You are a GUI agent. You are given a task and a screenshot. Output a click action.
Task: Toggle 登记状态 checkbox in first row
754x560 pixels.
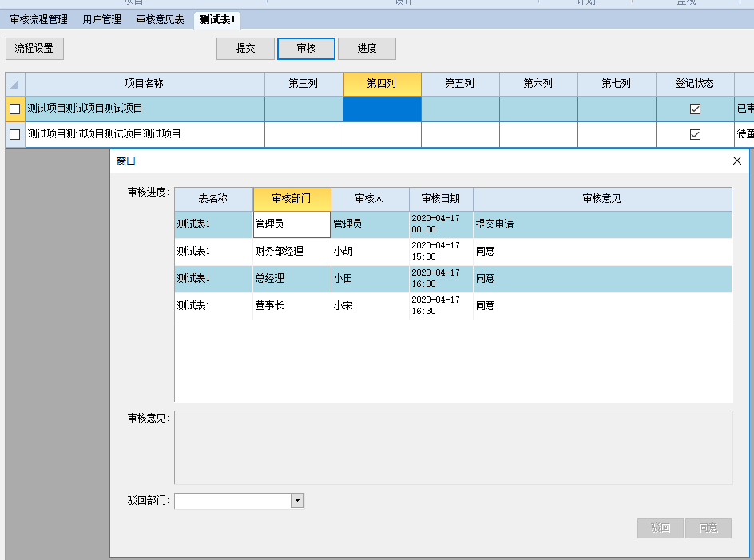click(695, 109)
